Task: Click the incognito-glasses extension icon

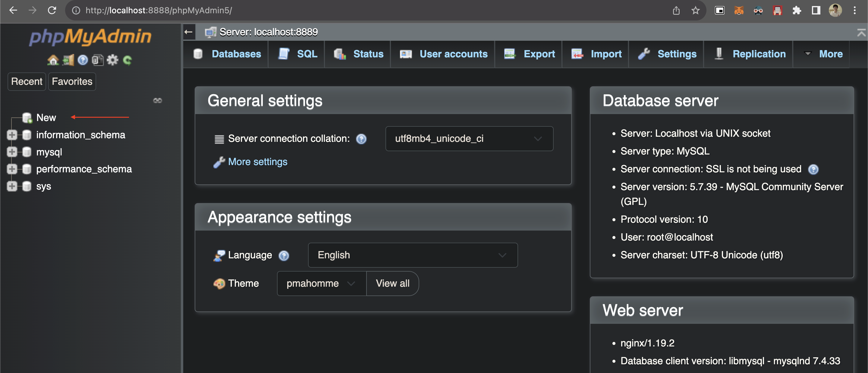Action: click(x=758, y=11)
